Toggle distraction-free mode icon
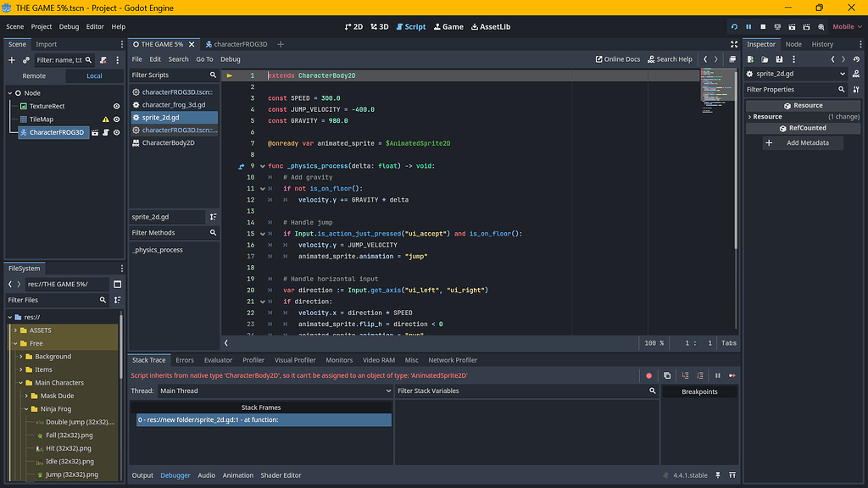 [734, 44]
